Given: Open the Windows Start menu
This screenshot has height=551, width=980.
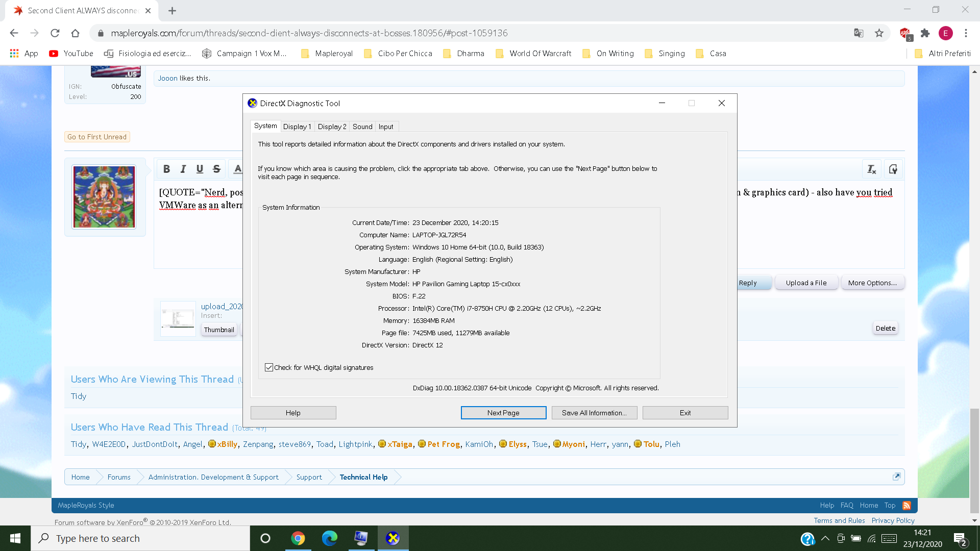Looking at the screenshot, I should 15,538.
